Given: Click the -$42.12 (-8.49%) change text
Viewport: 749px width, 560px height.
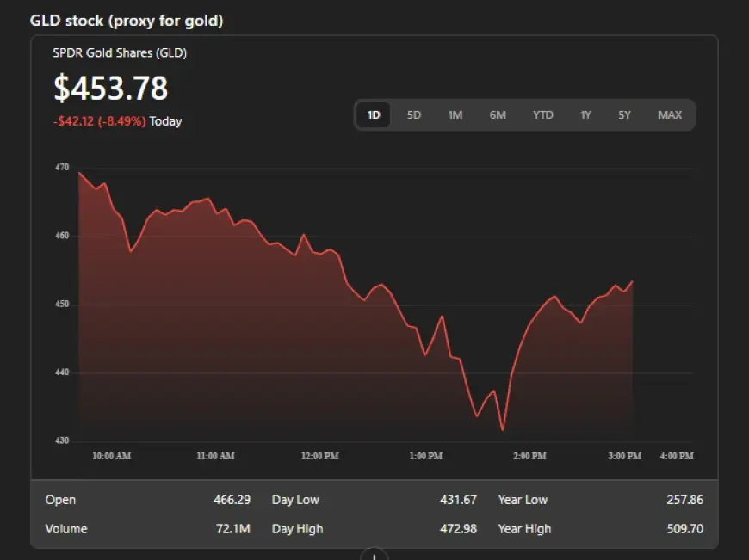Looking at the screenshot, I should [99, 121].
